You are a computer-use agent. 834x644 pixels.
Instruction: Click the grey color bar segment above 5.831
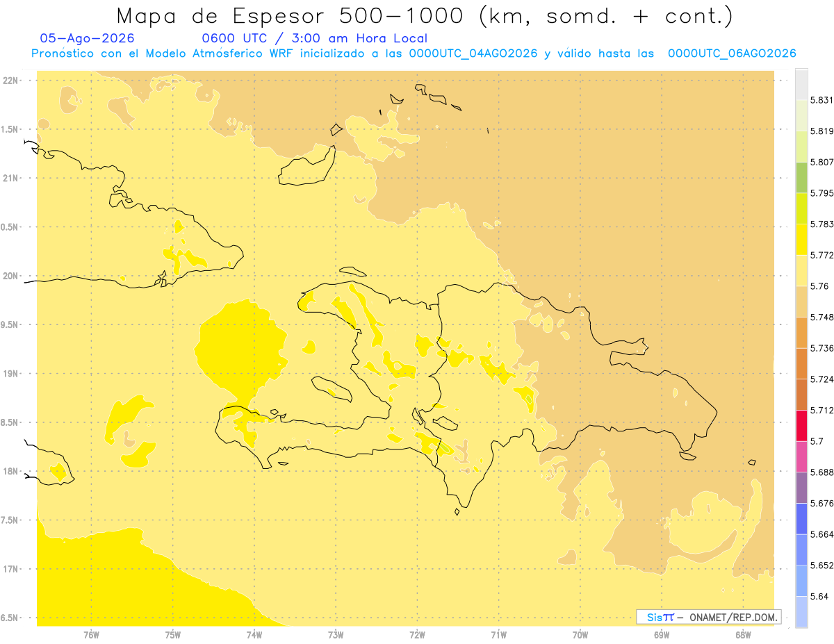click(801, 84)
